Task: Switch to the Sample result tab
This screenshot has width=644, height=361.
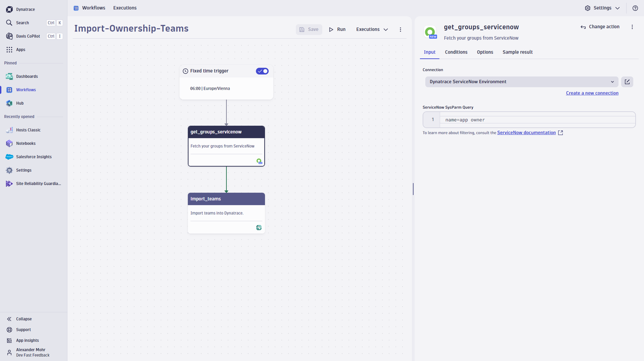Action: tap(518, 52)
